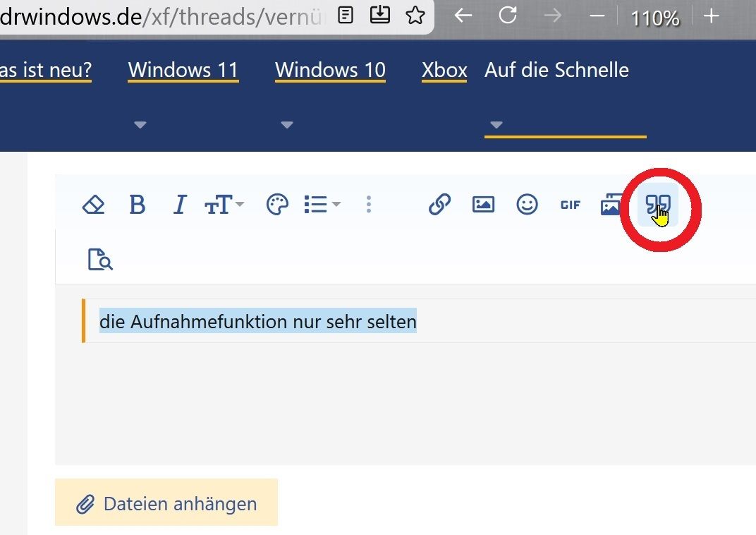Click the quoted text "die Aufnahmefunktion nur sehr selten"
The height and width of the screenshot is (535, 756).
[x=258, y=322]
